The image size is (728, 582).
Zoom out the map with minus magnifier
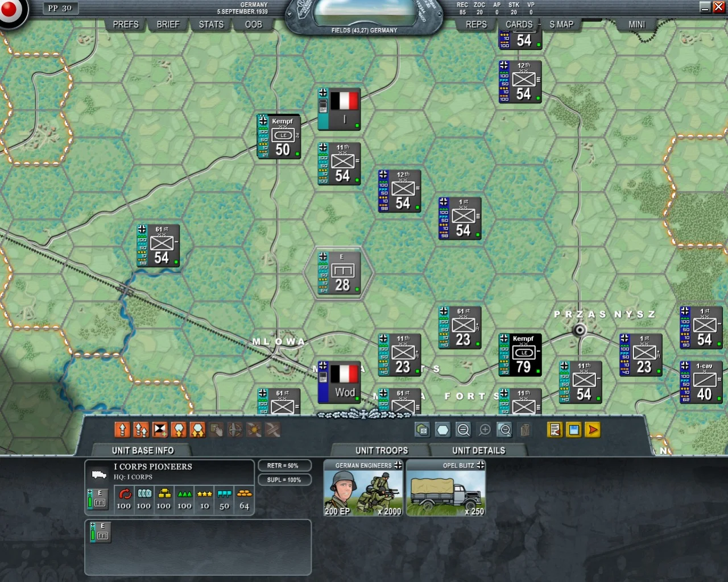tap(464, 430)
